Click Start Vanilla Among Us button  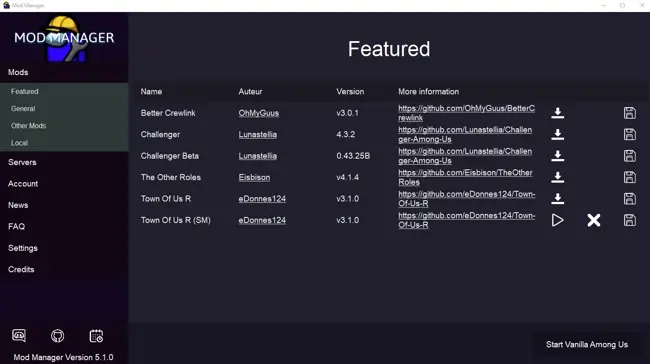[x=587, y=345]
